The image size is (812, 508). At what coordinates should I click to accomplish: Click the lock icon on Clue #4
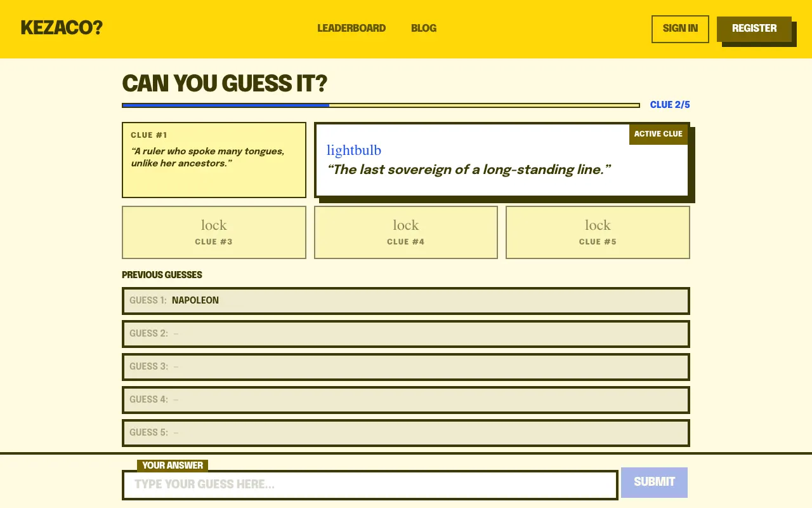[406, 225]
